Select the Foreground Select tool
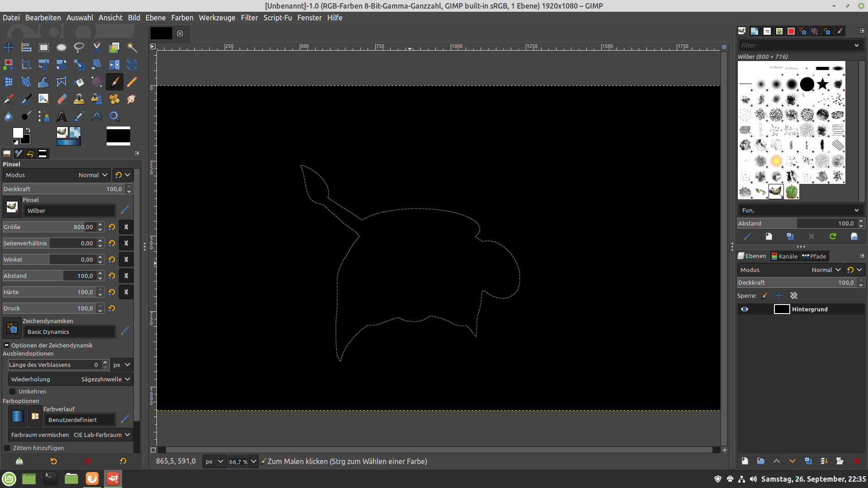The width and height of the screenshot is (868, 488). tap(114, 47)
